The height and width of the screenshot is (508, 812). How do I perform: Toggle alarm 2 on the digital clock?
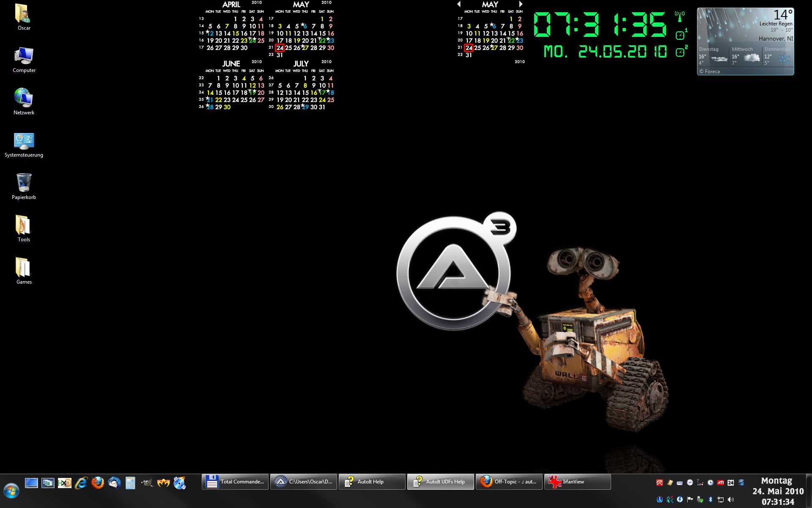coord(680,52)
